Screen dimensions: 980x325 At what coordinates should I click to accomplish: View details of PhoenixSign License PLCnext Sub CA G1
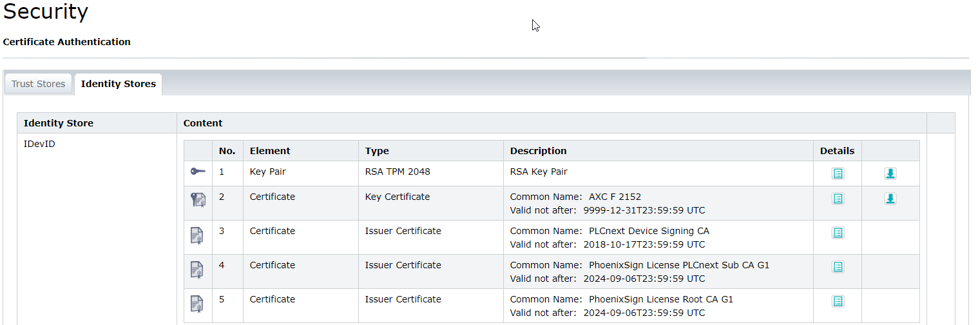[838, 267]
